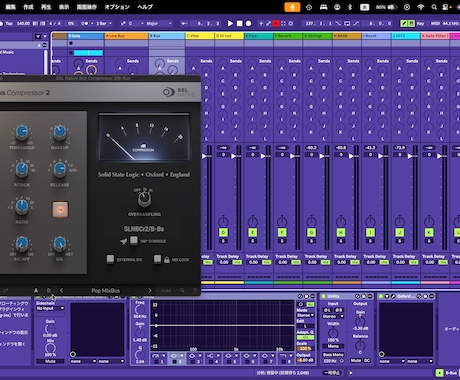Select the G Strings track header
The width and height of the screenshot is (460, 380).
318,36
